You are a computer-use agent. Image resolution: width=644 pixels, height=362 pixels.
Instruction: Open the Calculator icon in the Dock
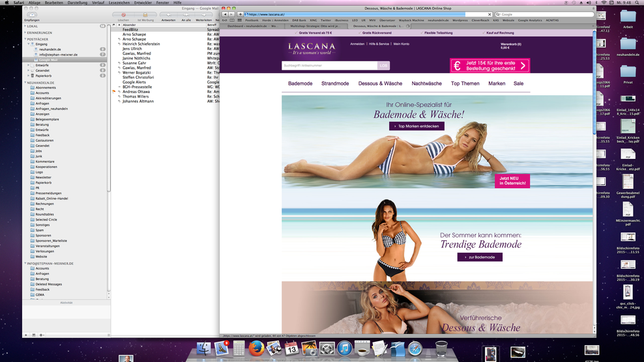click(x=239, y=348)
